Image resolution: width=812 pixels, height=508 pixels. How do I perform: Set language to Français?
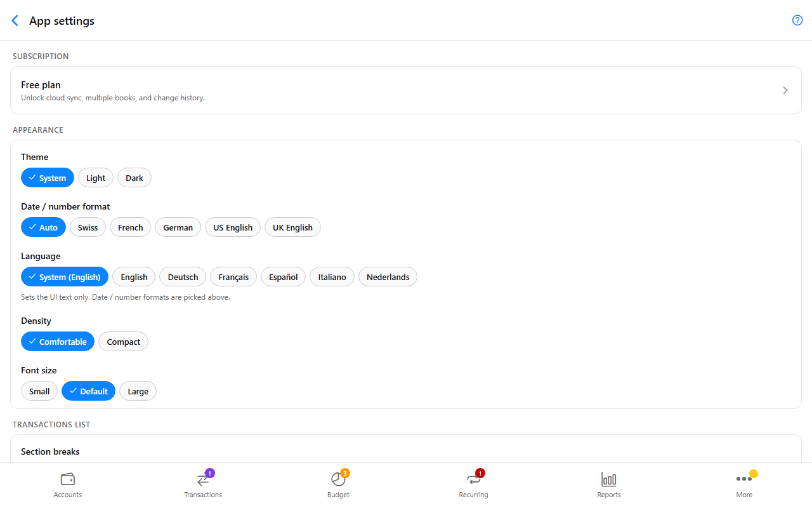[x=233, y=277]
